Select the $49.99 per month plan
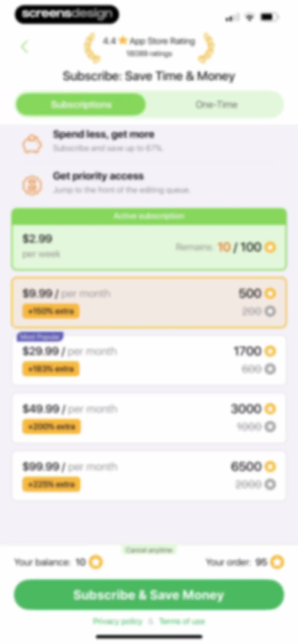298x644 pixels. point(149,418)
